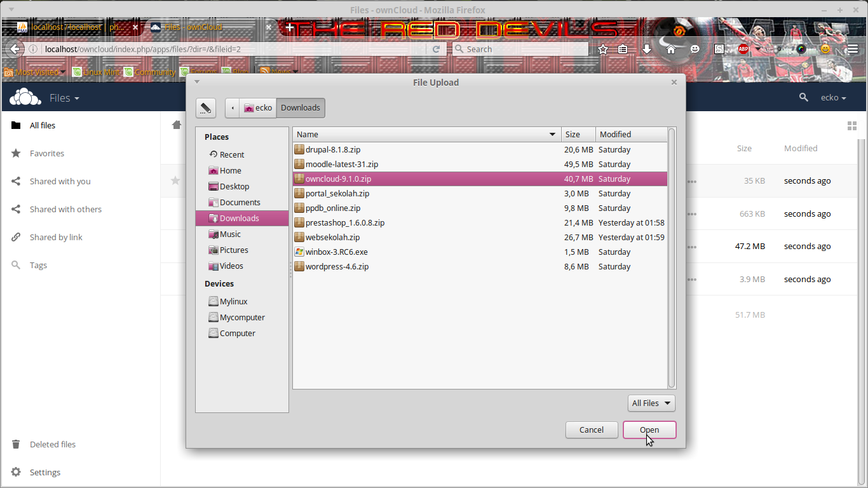Show bookmarks list icon in Firefox toolbar
Screen dimensions: 868x488
point(623,49)
